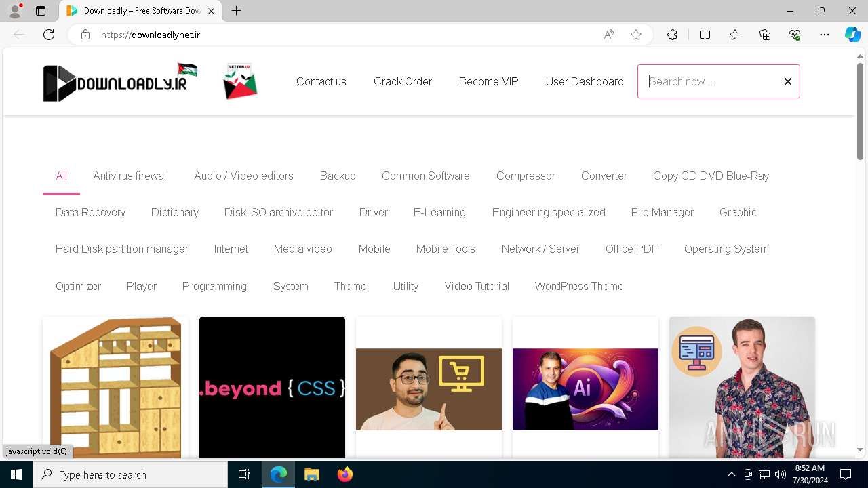The height and width of the screenshot is (488, 868).
Task: Open a new browser tab
Action: pos(236,11)
